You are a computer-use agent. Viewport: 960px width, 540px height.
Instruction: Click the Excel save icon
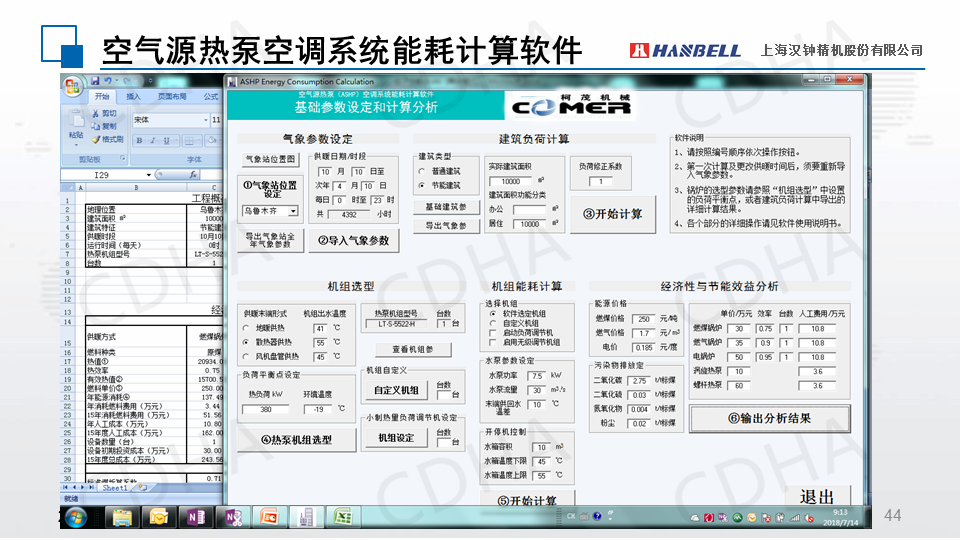95,80
